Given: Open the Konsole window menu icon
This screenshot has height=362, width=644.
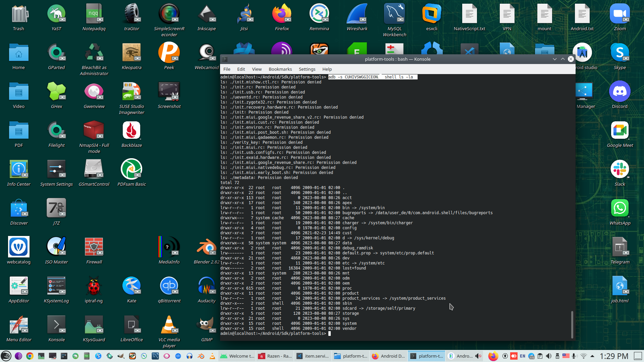Looking at the screenshot, I should click(x=225, y=59).
